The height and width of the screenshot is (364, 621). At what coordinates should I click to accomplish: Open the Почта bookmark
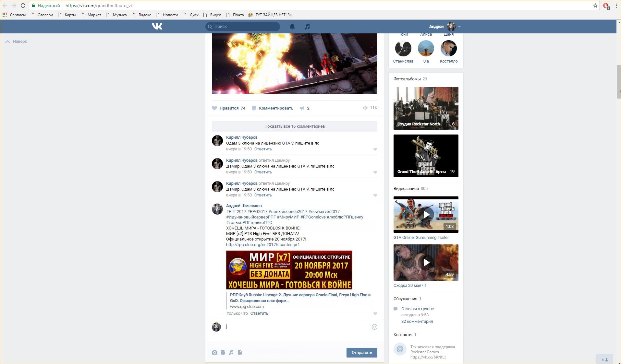click(x=235, y=15)
